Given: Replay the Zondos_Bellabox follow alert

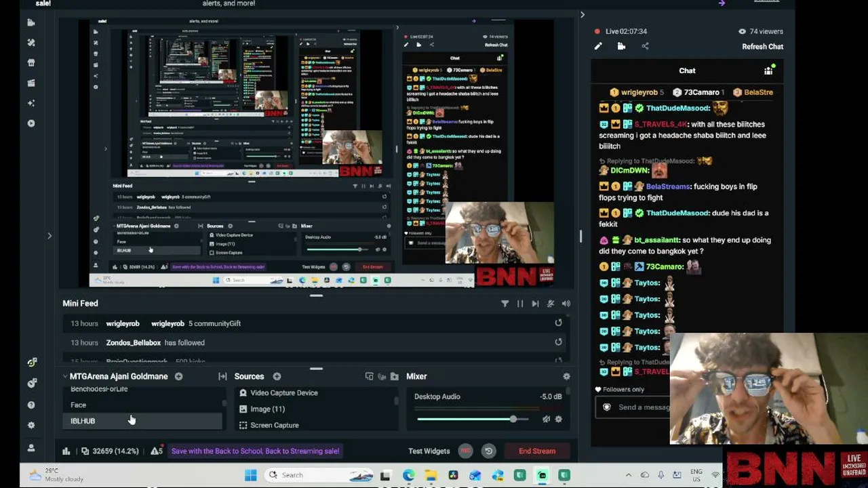Looking at the screenshot, I should [558, 342].
